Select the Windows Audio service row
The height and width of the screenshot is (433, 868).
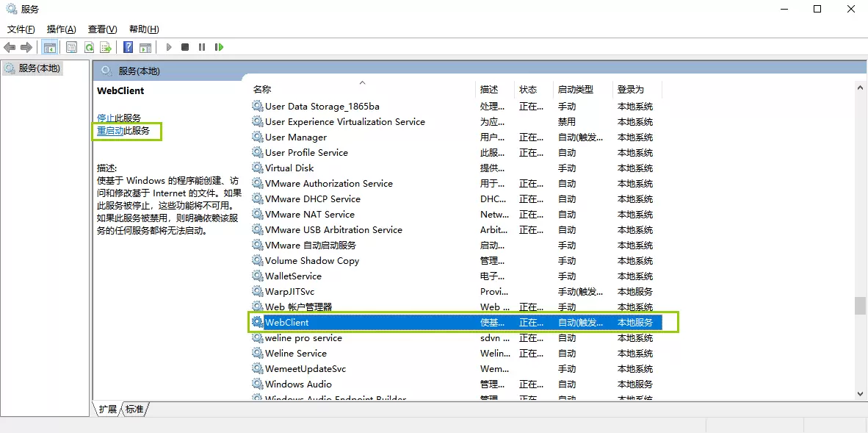click(298, 384)
